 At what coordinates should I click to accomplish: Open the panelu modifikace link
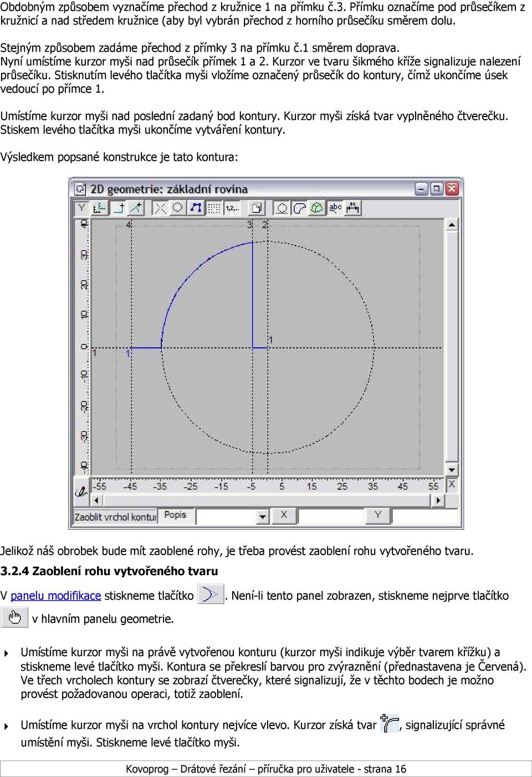coord(55,596)
